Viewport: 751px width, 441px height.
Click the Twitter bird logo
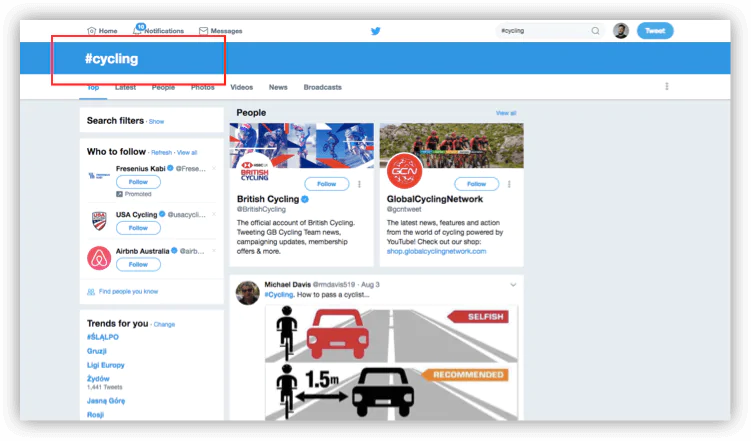click(x=376, y=31)
